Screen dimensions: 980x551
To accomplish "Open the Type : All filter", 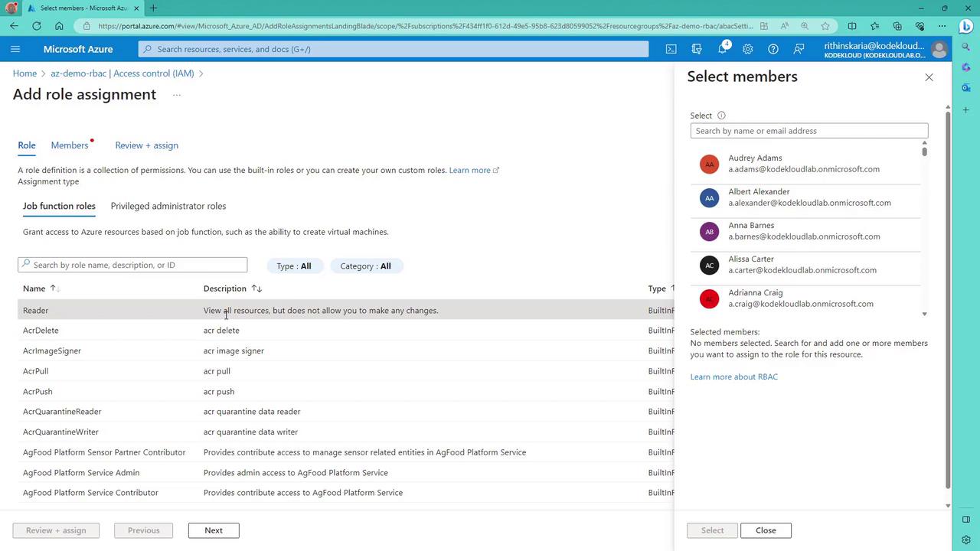I will 294,266.
